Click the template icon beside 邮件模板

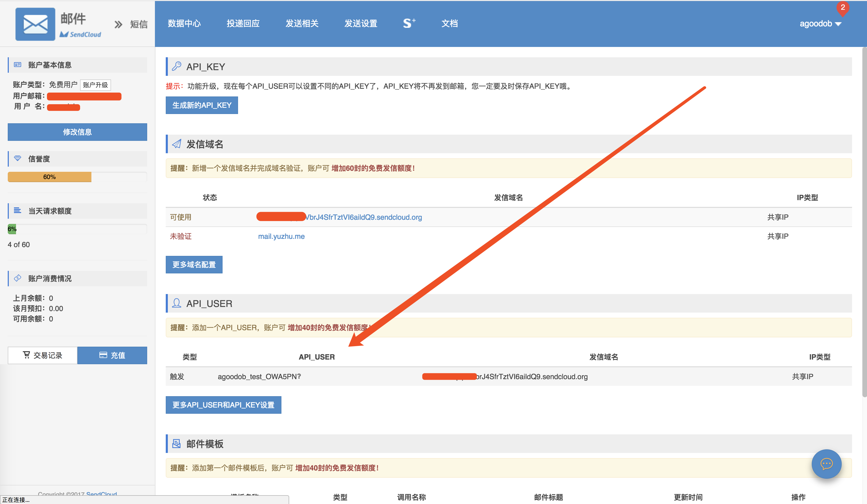click(x=177, y=443)
